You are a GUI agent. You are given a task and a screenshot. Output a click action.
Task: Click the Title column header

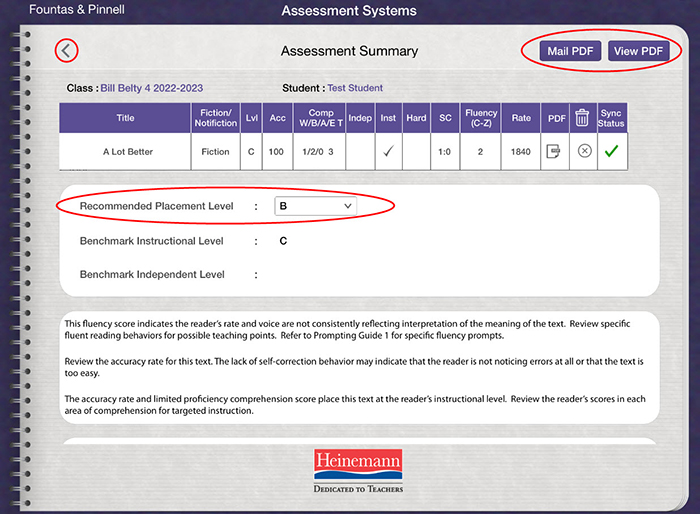(125, 118)
